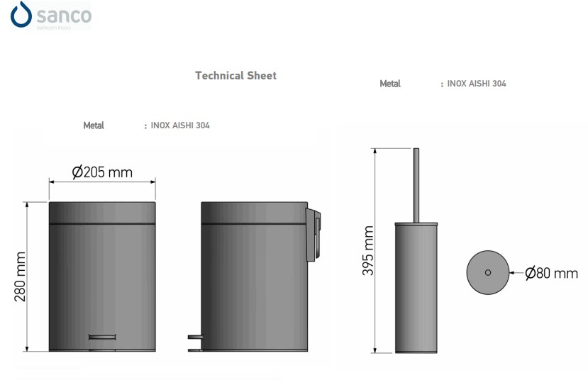Viewport: 588px width, 380px height.
Task: Select the 280 mm height dimension label
Action: (x=20, y=276)
